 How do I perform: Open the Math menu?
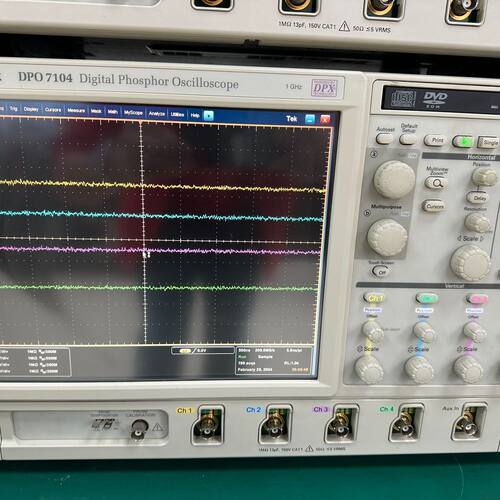coord(113,112)
